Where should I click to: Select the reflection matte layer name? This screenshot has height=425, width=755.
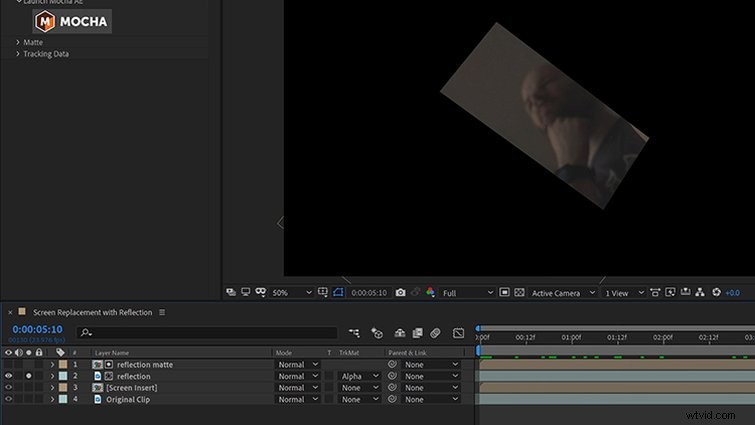pos(144,365)
